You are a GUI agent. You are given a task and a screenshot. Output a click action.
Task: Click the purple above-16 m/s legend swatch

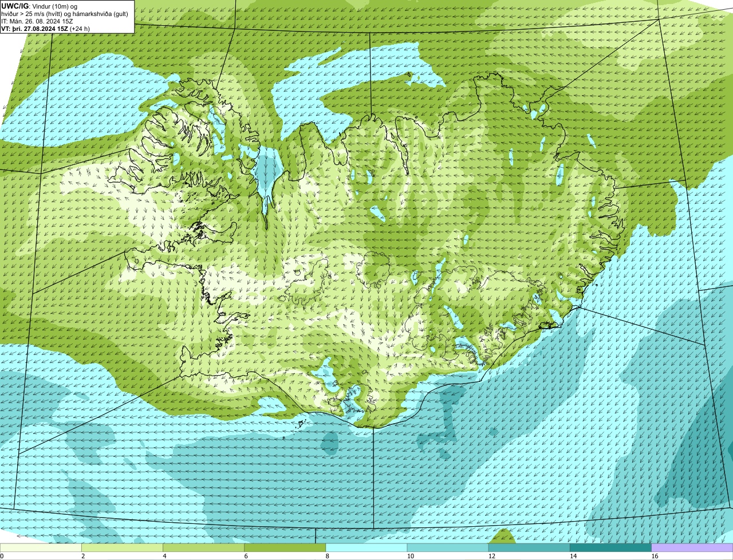coord(692,547)
